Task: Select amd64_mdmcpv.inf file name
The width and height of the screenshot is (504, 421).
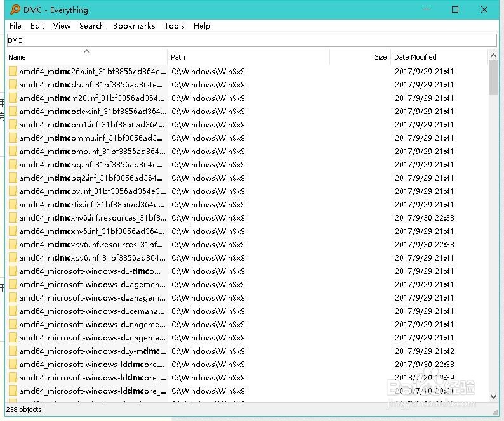Action: tap(93, 191)
